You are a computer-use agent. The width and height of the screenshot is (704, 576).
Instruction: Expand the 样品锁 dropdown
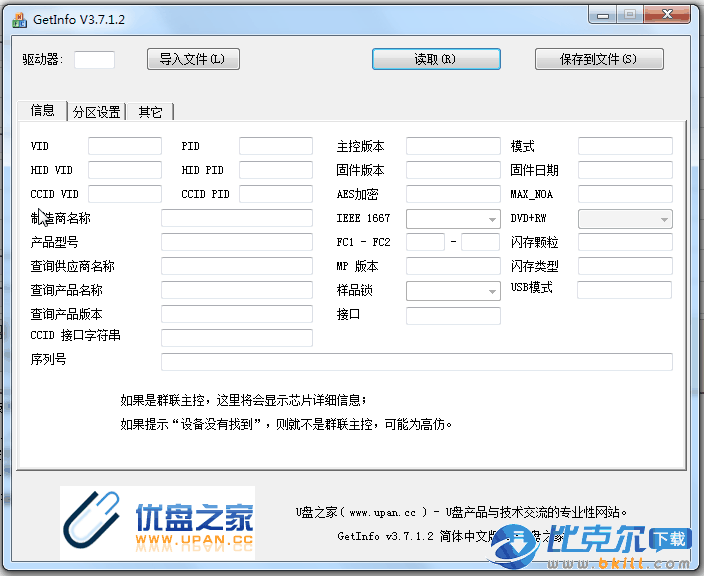[x=492, y=291]
